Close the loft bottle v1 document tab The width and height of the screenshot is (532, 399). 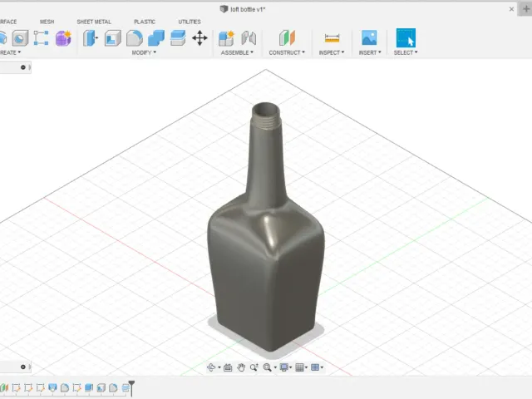pyautogui.click(x=511, y=9)
